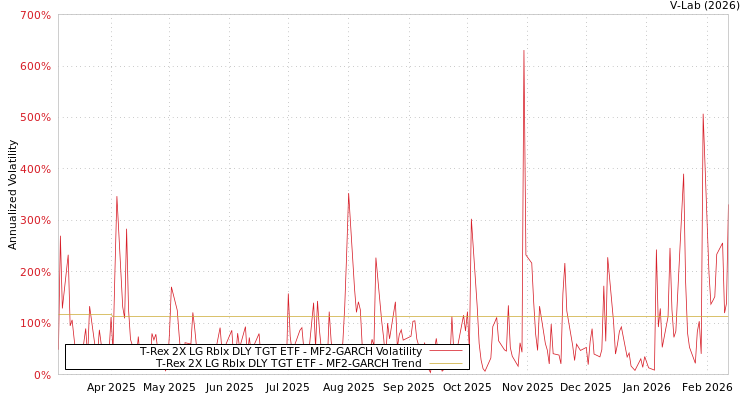Screen dimensions: 750x400
Task: Click the 700% y-axis label
Action: [35, 15]
